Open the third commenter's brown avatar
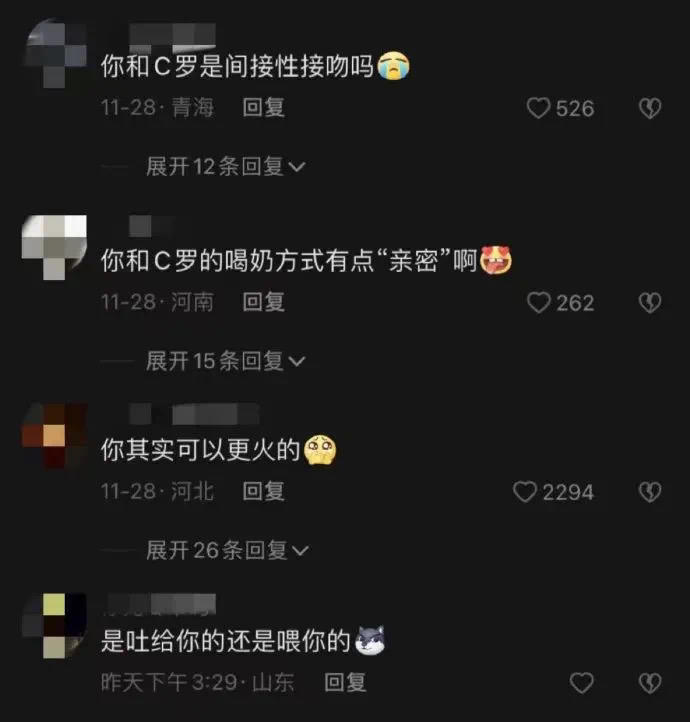 (54, 436)
